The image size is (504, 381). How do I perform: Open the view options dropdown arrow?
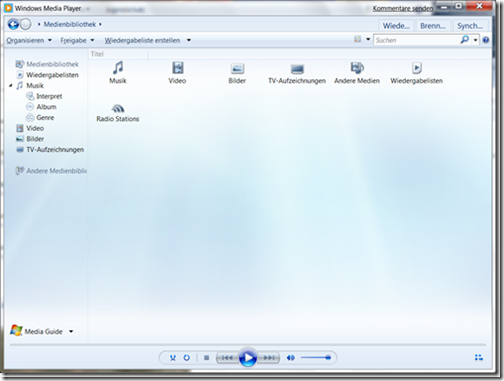[368, 40]
